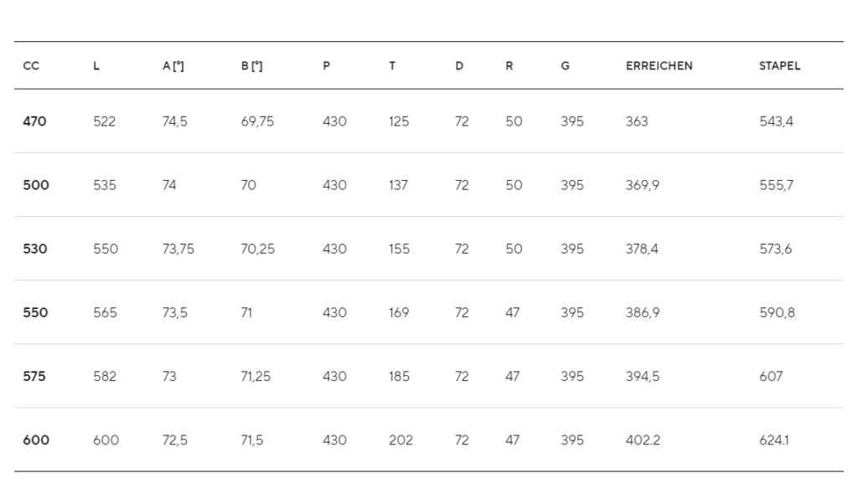Select frame size 600 in CC column

coord(36,440)
